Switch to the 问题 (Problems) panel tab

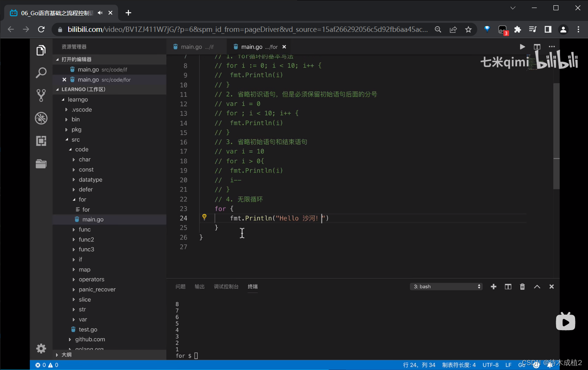coord(181,287)
